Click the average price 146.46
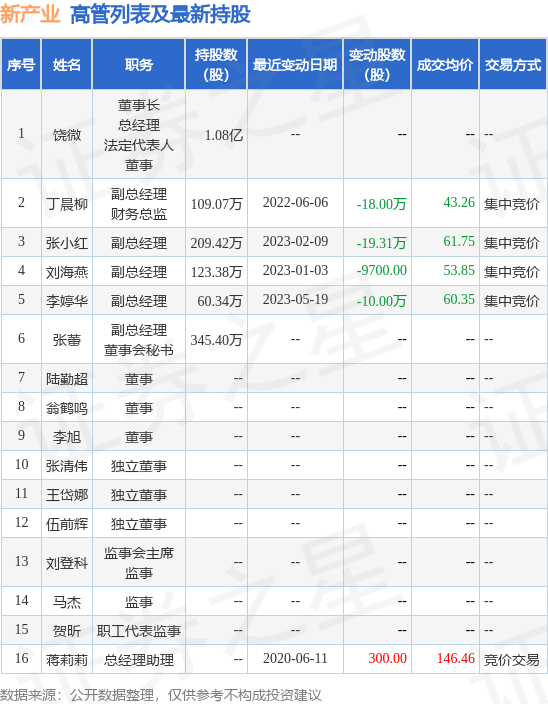The width and height of the screenshot is (548, 704). (456, 658)
